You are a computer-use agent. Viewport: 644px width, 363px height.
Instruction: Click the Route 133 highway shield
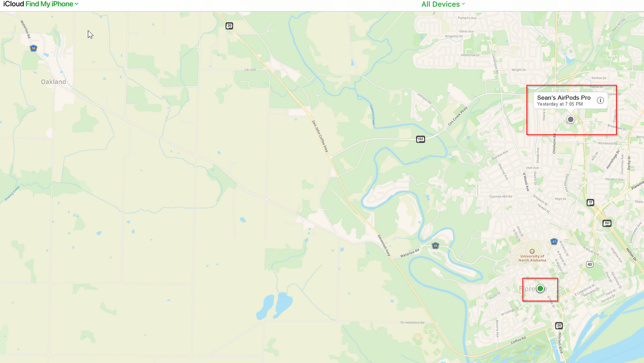(x=420, y=139)
